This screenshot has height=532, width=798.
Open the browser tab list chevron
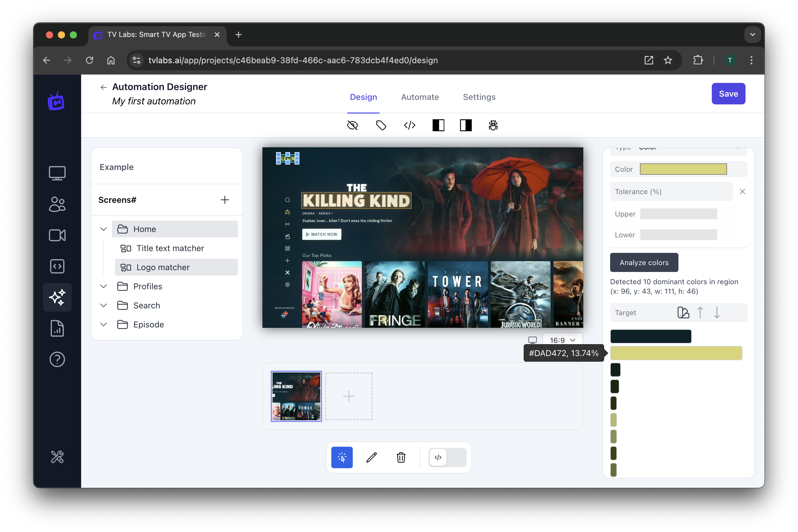coord(752,35)
